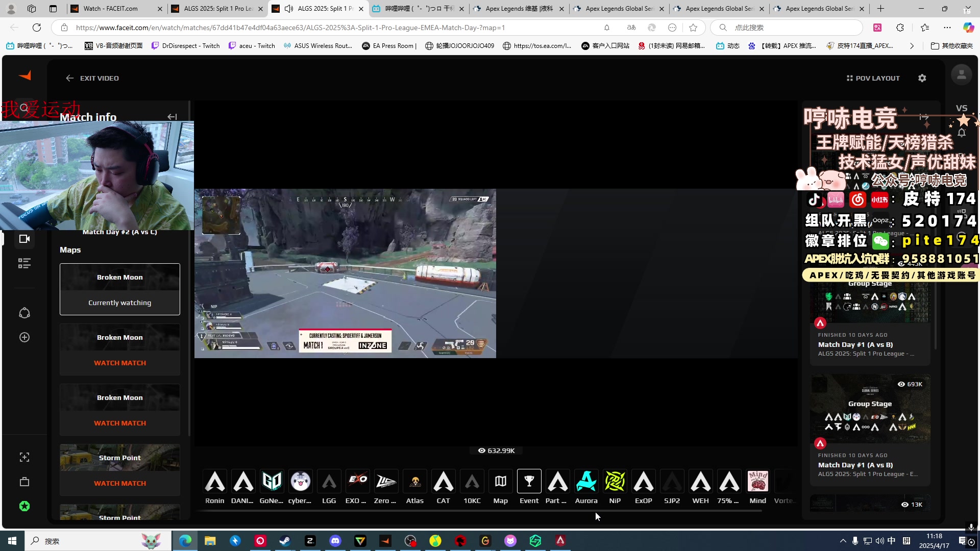This screenshot has width=980, height=551.
Task: Refresh the current page
Action: (x=37, y=28)
